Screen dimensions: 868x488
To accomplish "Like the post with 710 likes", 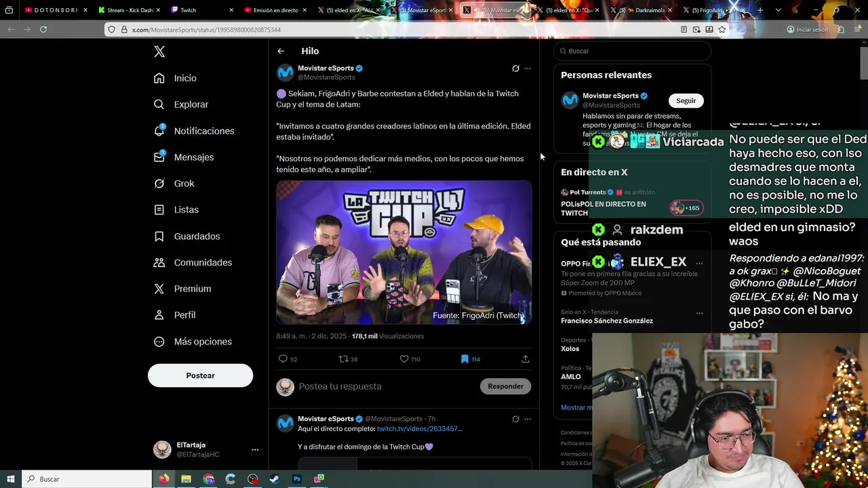I will pos(404,359).
